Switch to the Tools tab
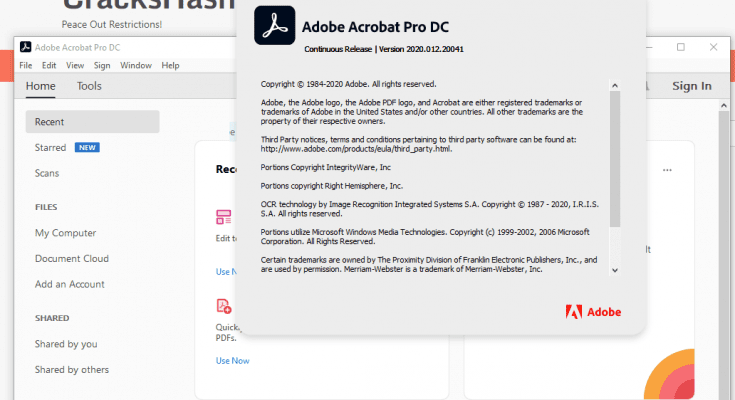This screenshot has width=735, height=400. pos(89,86)
